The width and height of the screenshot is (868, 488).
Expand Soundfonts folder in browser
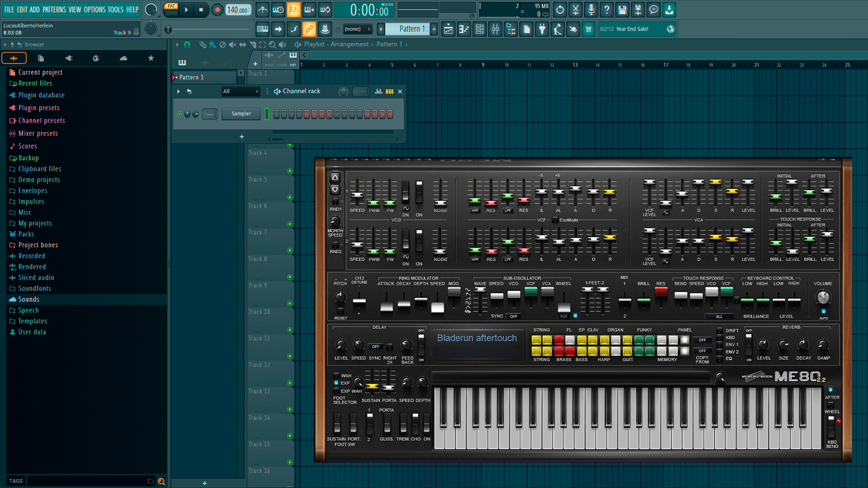pyautogui.click(x=30, y=288)
